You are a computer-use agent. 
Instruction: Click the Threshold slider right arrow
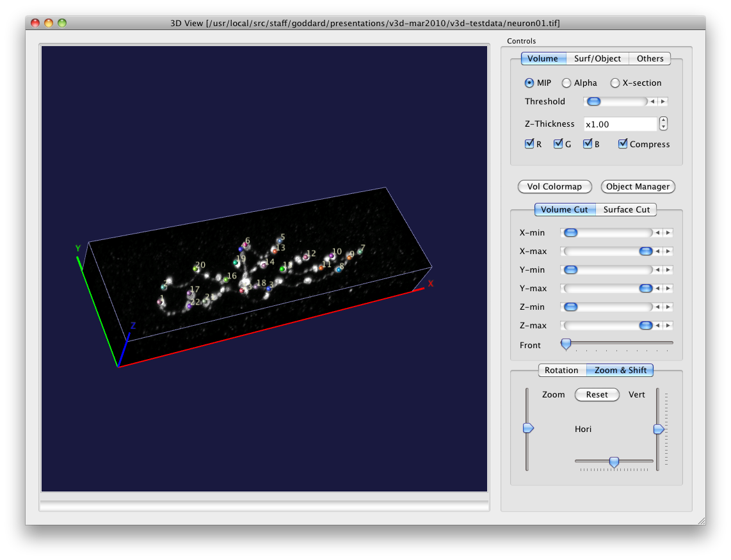click(663, 102)
